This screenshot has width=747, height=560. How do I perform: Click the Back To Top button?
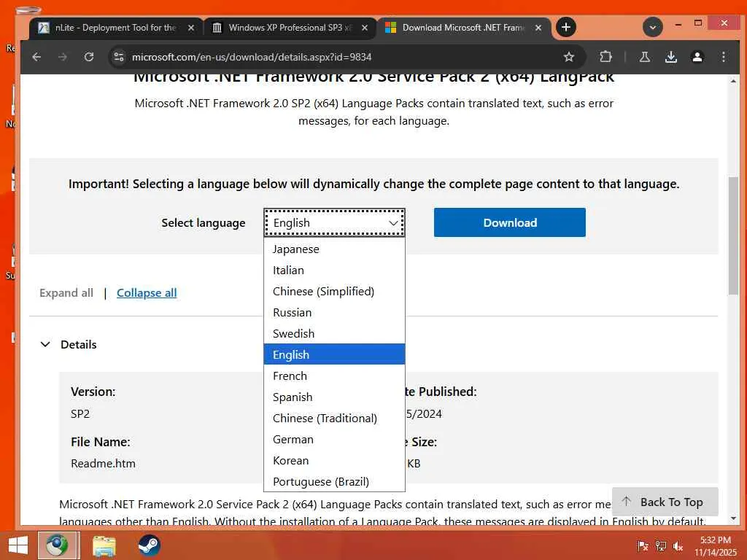point(665,502)
